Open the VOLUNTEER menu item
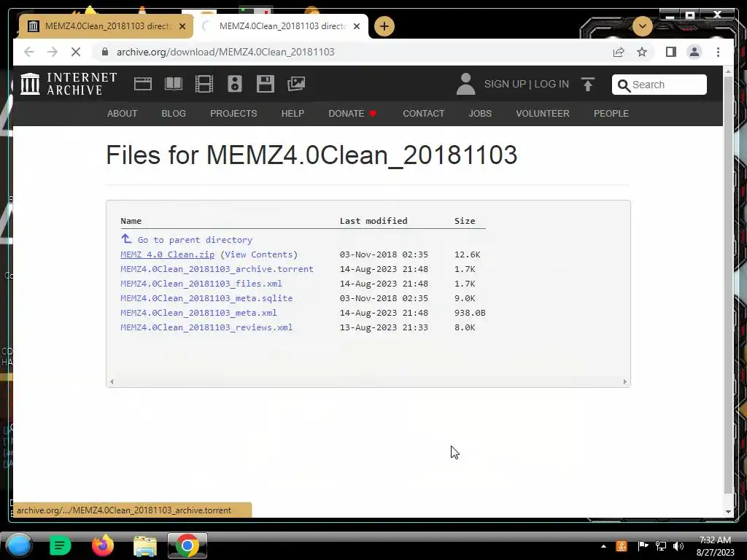The width and height of the screenshot is (747, 560). [x=543, y=113]
